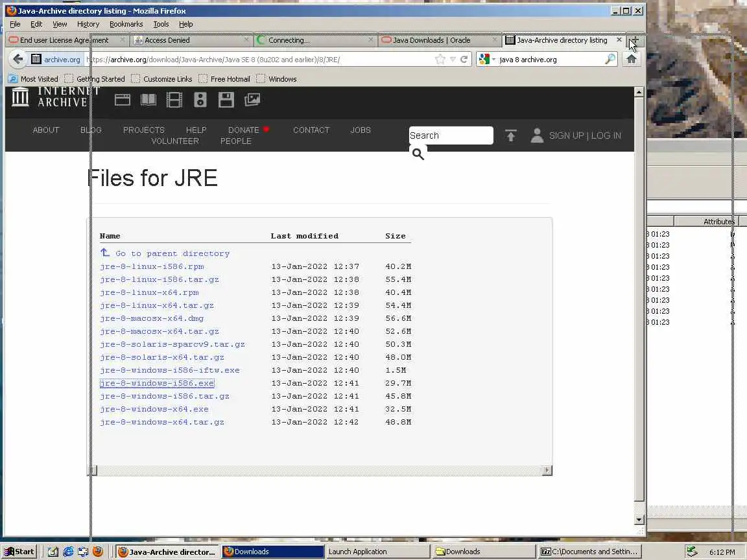Switch to C:\Documents and Settings taskbar window
Image resolution: width=747 pixels, height=560 pixels.
[590, 552]
